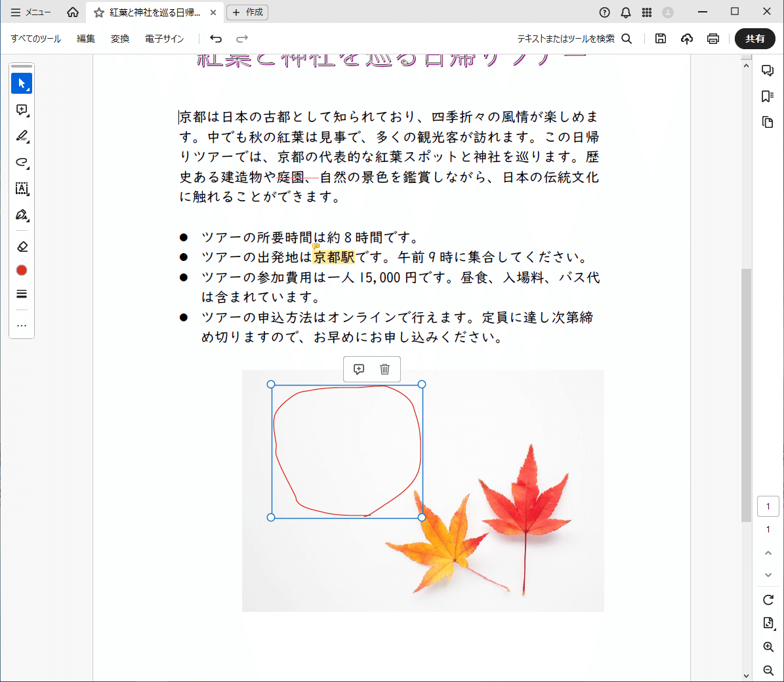Go to next page arrow

pyautogui.click(x=768, y=575)
